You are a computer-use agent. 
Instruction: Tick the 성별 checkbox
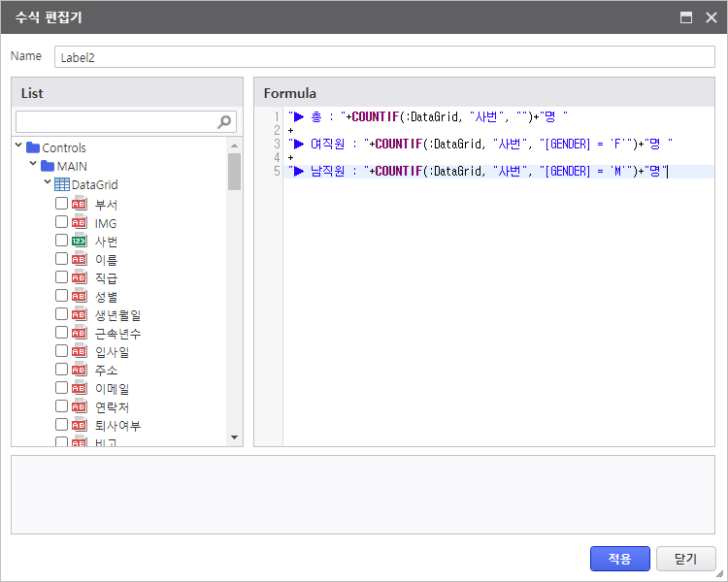point(61,296)
